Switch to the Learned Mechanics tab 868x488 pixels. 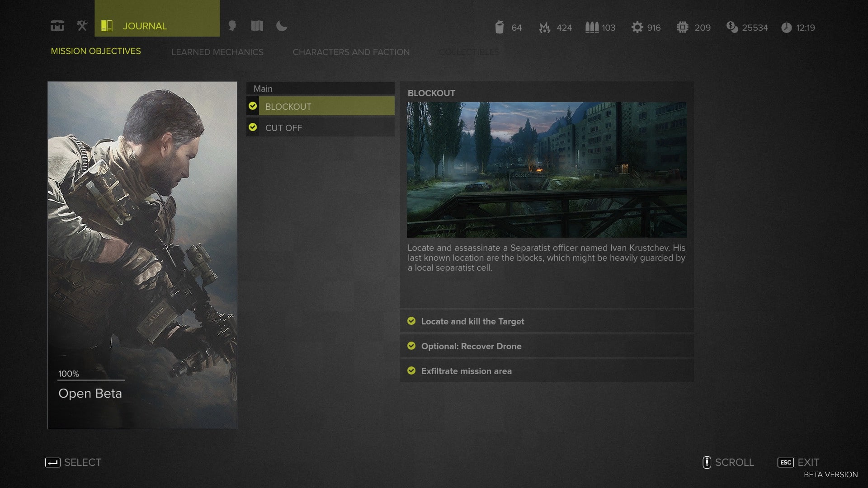click(x=217, y=52)
